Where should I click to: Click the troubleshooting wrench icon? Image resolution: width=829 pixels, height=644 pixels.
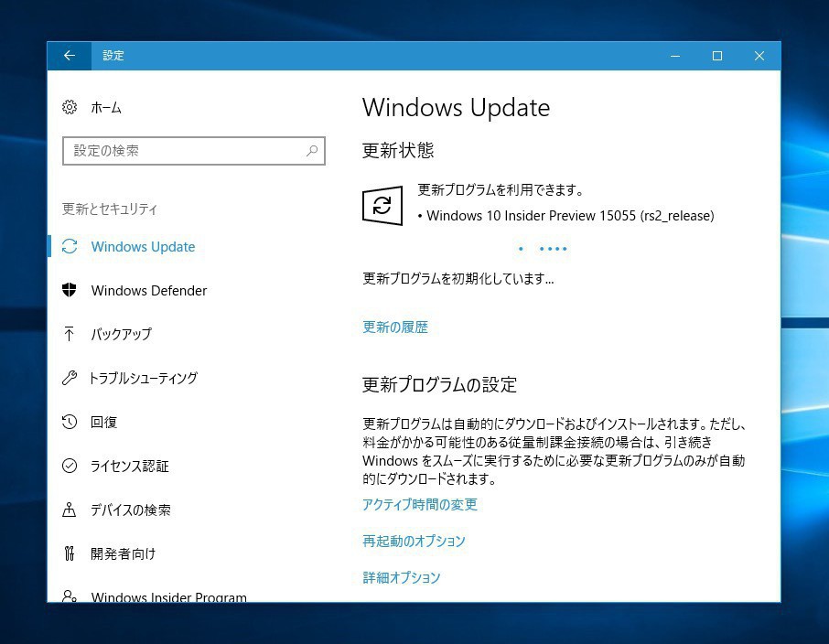[x=70, y=378]
